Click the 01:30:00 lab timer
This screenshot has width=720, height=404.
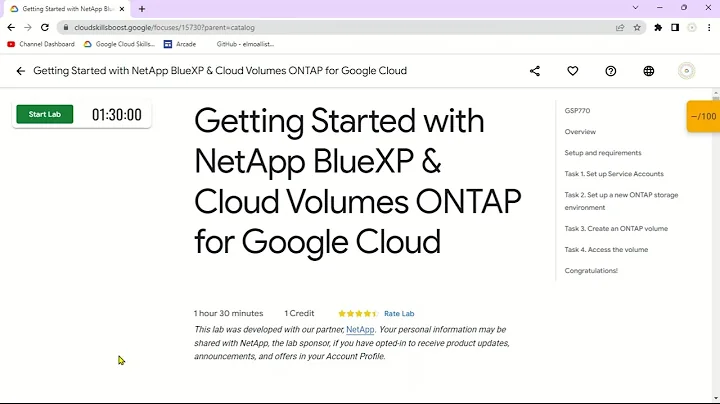pyautogui.click(x=117, y=115)
